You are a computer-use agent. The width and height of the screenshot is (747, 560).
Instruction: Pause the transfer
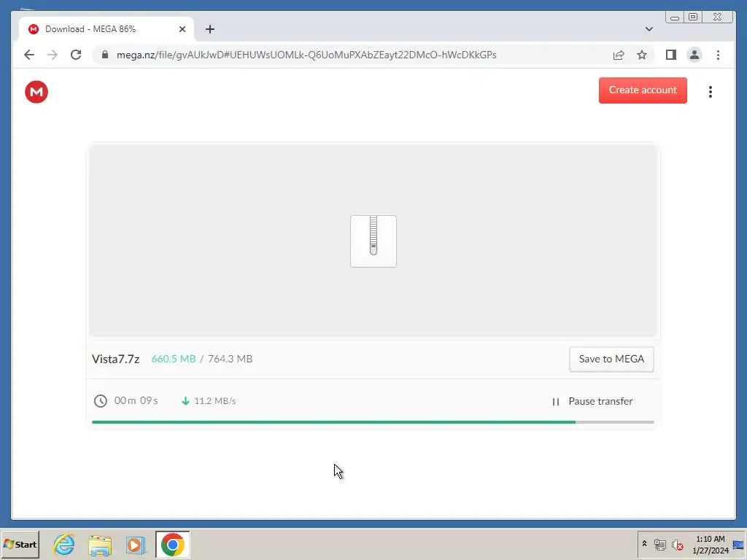pos(592,402)
